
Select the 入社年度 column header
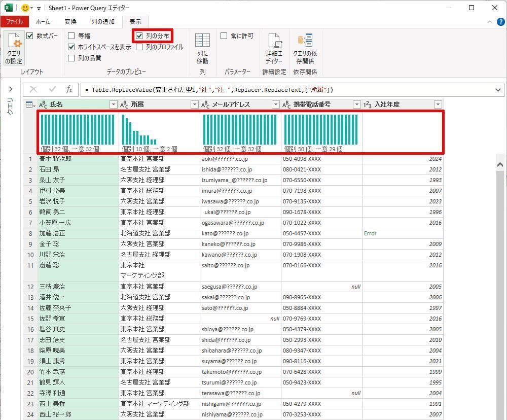click(x=402, y=104)
